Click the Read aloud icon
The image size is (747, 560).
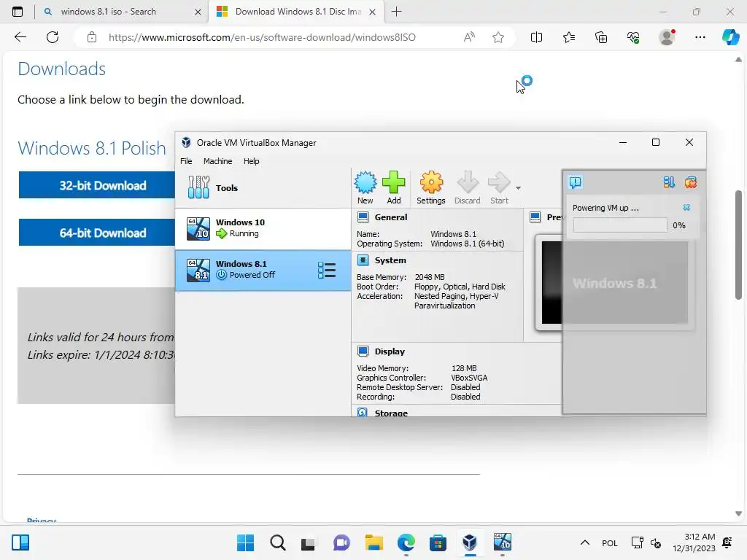pyautogui.click(x=469, y=37)
